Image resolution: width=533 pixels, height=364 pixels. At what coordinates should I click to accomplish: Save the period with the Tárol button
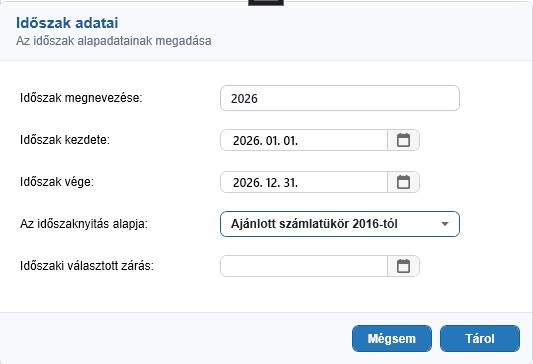480,339
